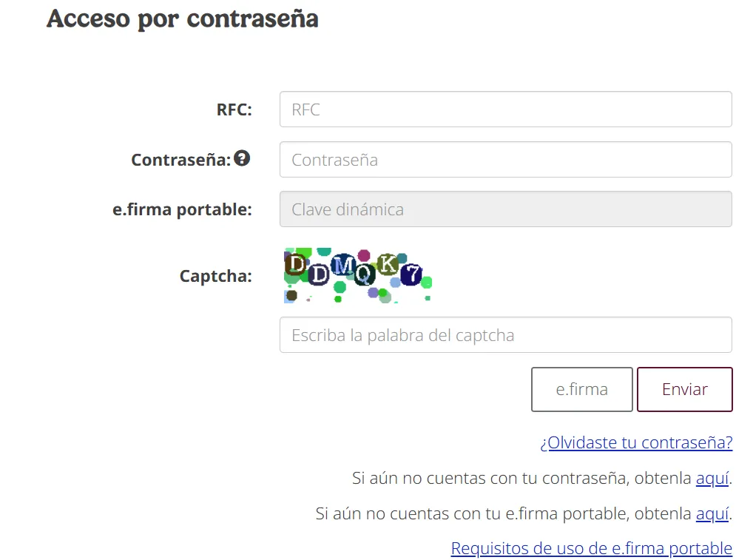
Task: Click 'aquí' to obtain your contraseña
Action: [712, 478]
